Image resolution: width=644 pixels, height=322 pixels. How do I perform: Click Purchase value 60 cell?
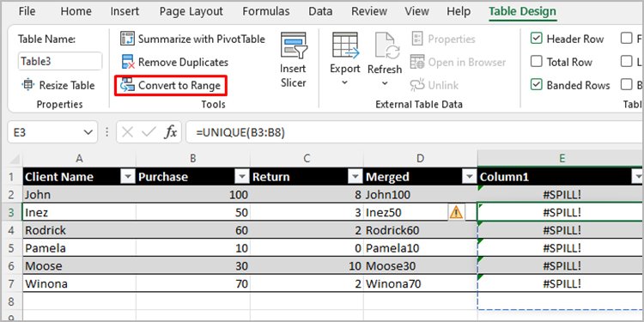pyautogui.click(x=193, y=230)
